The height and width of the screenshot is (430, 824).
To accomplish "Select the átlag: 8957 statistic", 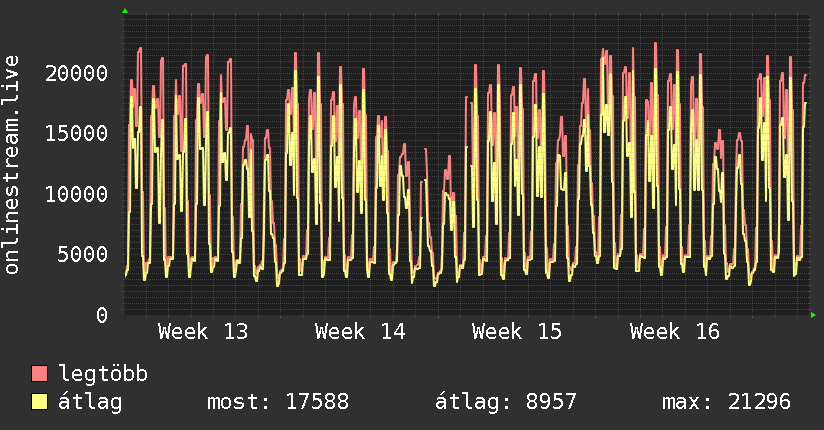I will [x=506, y=402].
